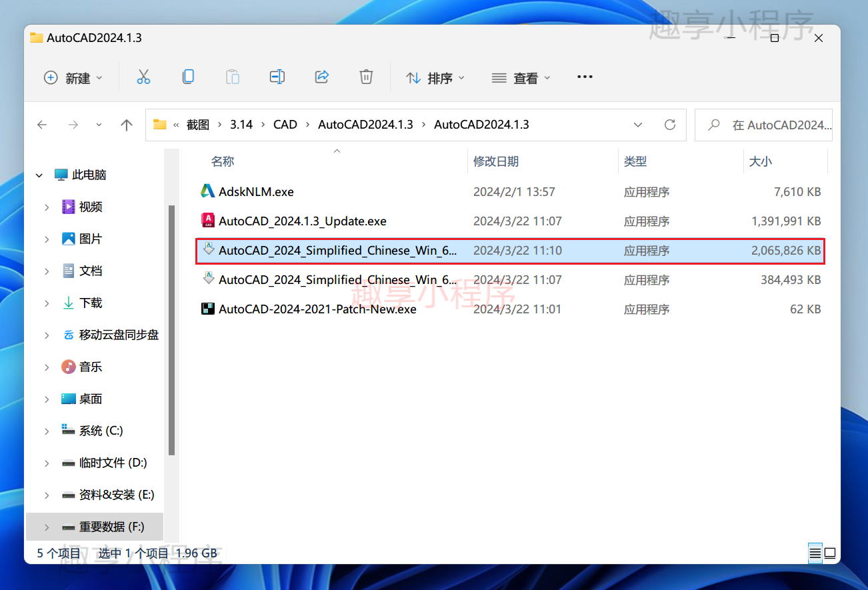Image resolution: width=868 pixels, height=590 pixels.
Task: Select the AdskNLM.exe file
Action: pos(511,192)
